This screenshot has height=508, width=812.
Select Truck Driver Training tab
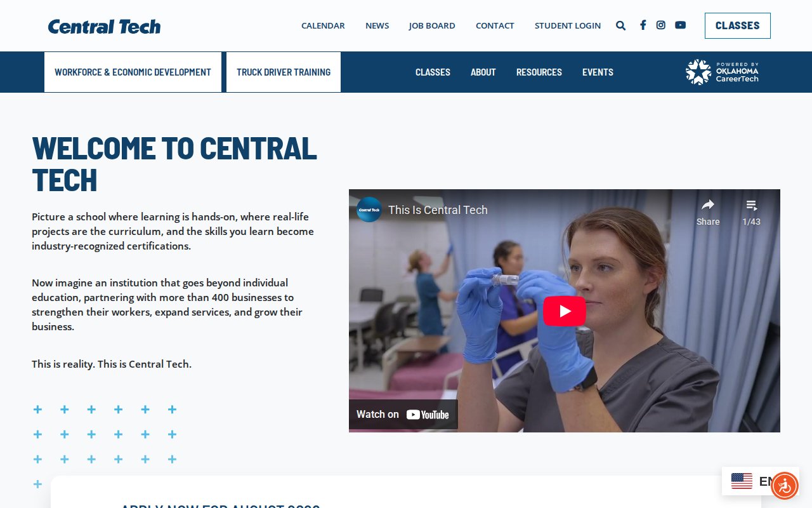[284, 72]
